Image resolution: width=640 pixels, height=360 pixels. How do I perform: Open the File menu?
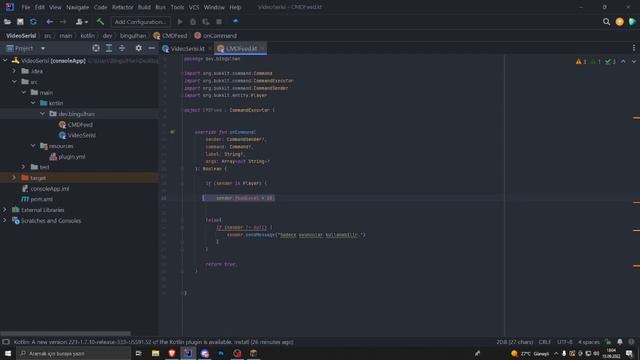click(26, 7)
